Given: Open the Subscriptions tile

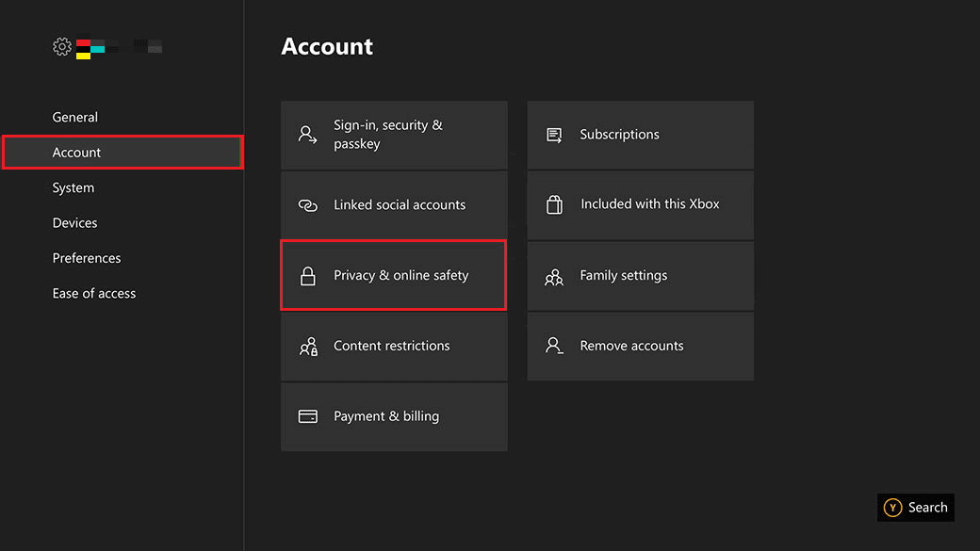Looking at the screenshot, I should [641, 135].
